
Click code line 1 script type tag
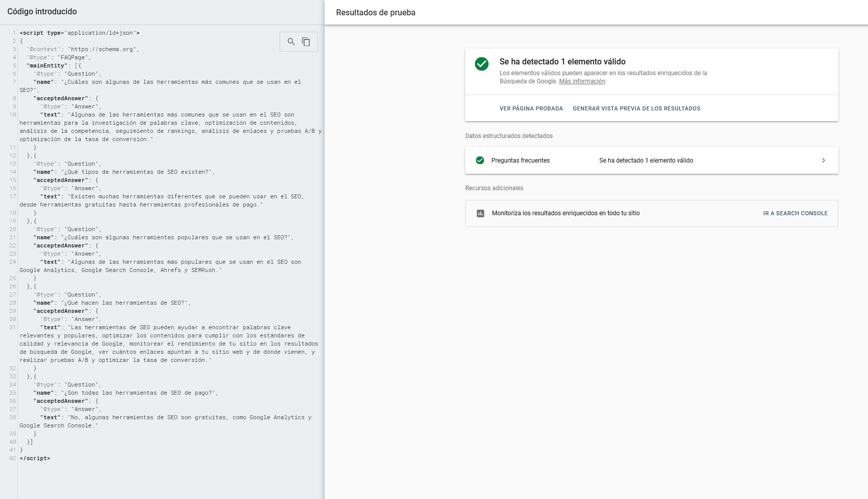pos(80,33)
